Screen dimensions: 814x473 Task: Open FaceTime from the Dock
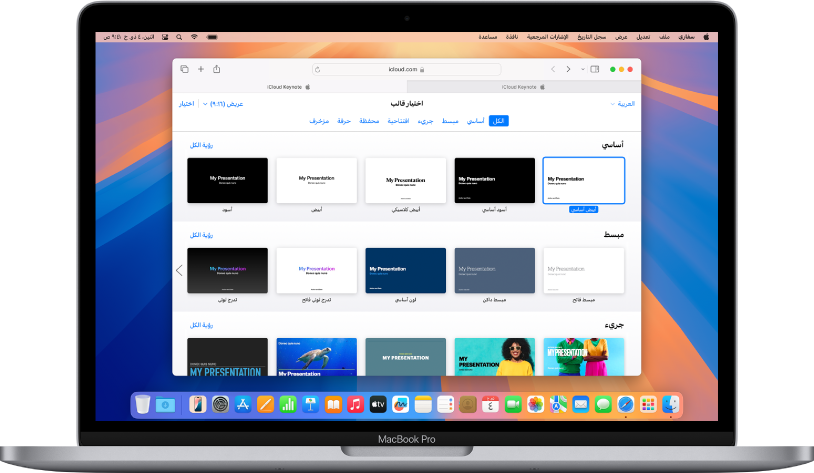[513, 404]
